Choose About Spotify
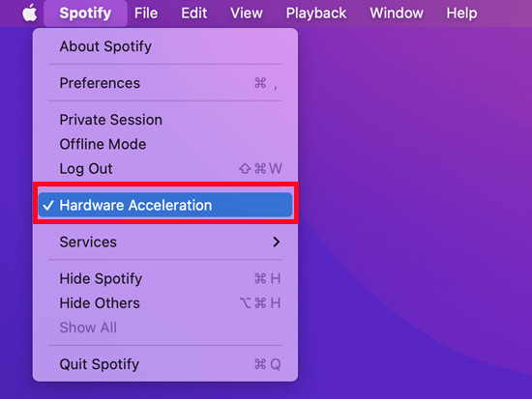Screen dimensions: 532x399 tap(165, 46)
